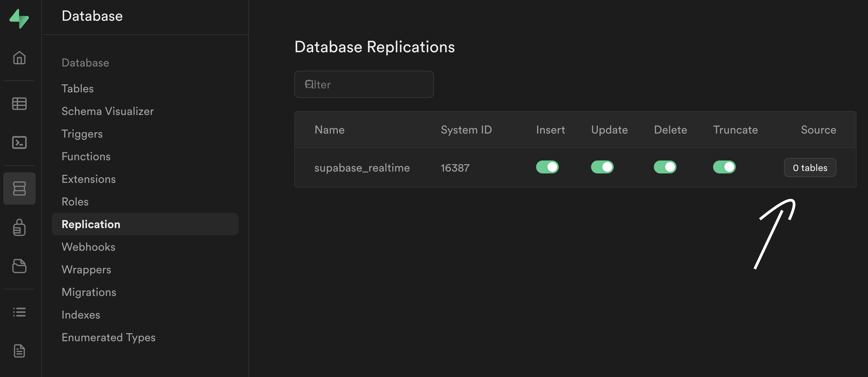Viewport: 868px width, 377px height.
Task: Open the Table Editor icon
Action: [19, 103]
